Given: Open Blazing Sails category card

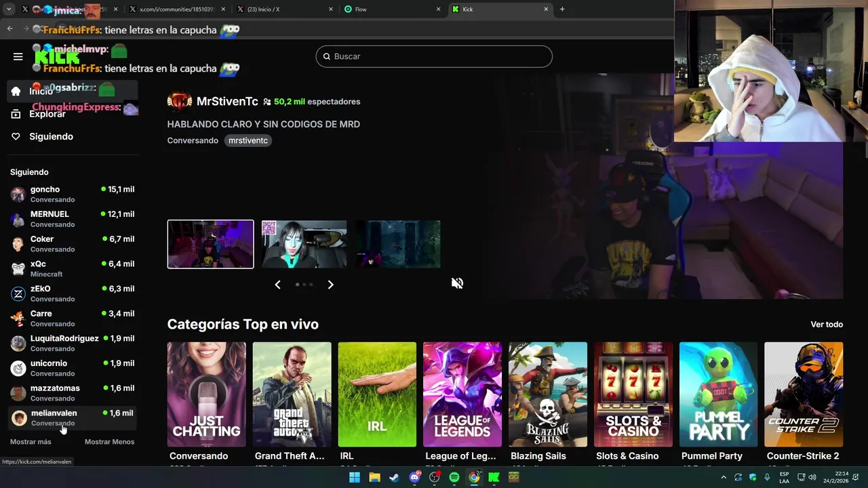Looking at the screenshot, I should tap(548, 394).
